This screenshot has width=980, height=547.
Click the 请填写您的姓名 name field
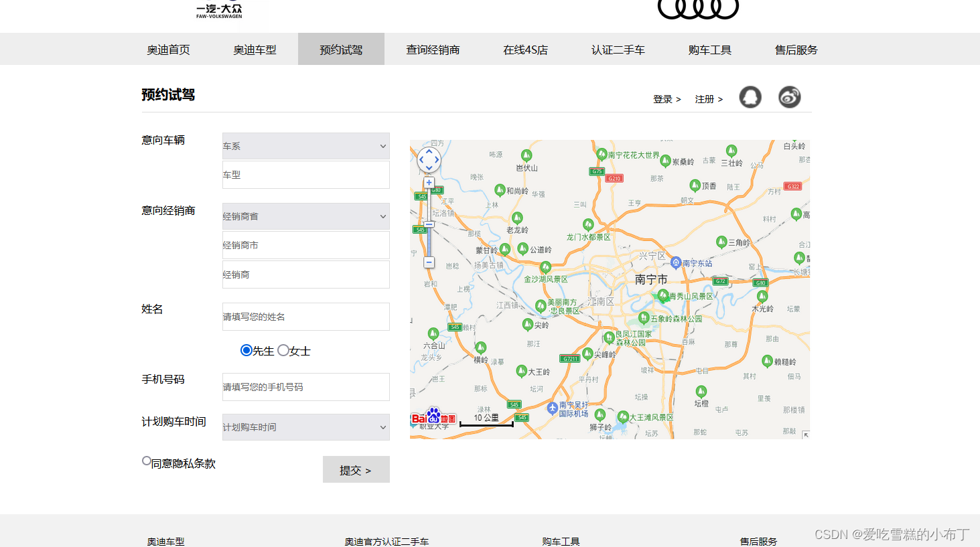306,317
